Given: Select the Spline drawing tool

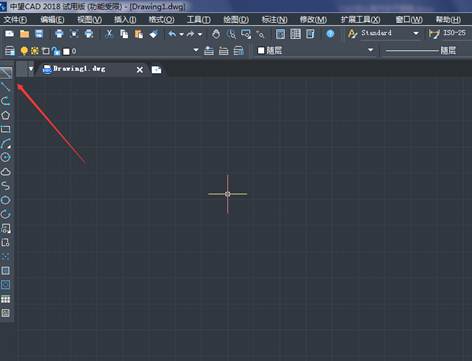Looking at the screenshot, I should tap(6, 186).
